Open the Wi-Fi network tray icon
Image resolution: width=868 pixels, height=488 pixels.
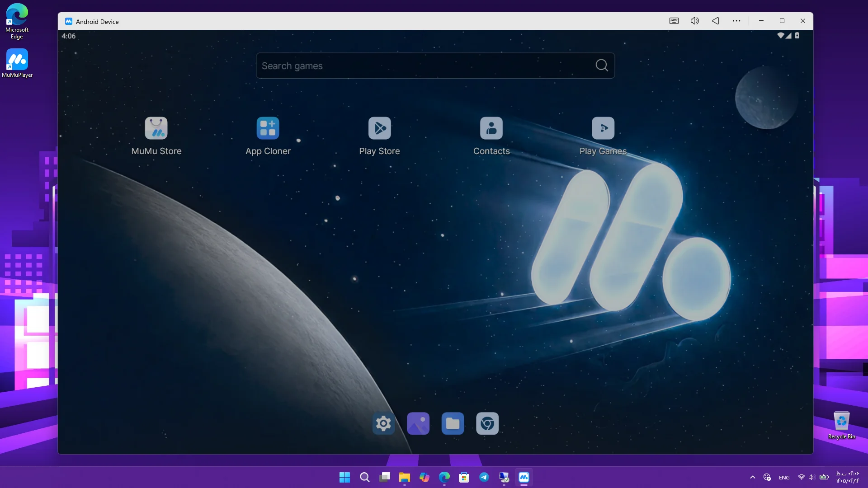click(801, 477)
